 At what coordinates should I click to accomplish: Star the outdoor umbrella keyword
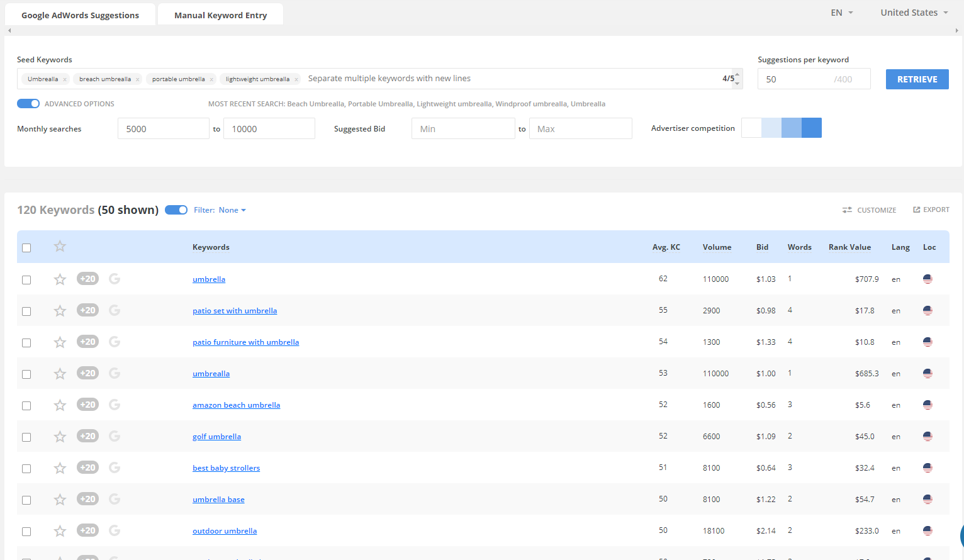(60, 530)
